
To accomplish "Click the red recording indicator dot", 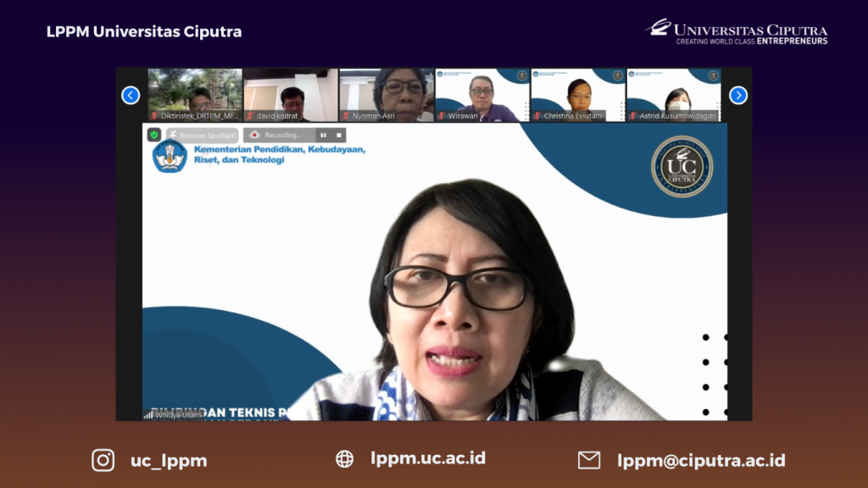I will click(254, 134).
